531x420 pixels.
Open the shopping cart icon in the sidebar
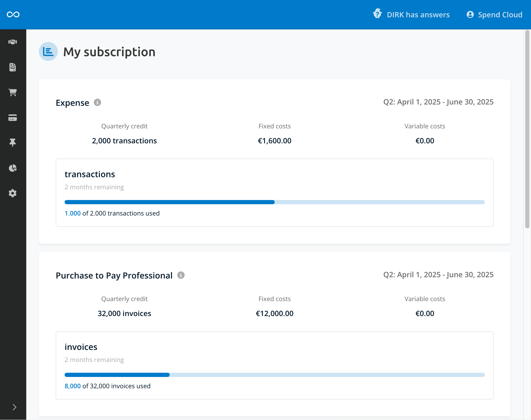point(13,92)
